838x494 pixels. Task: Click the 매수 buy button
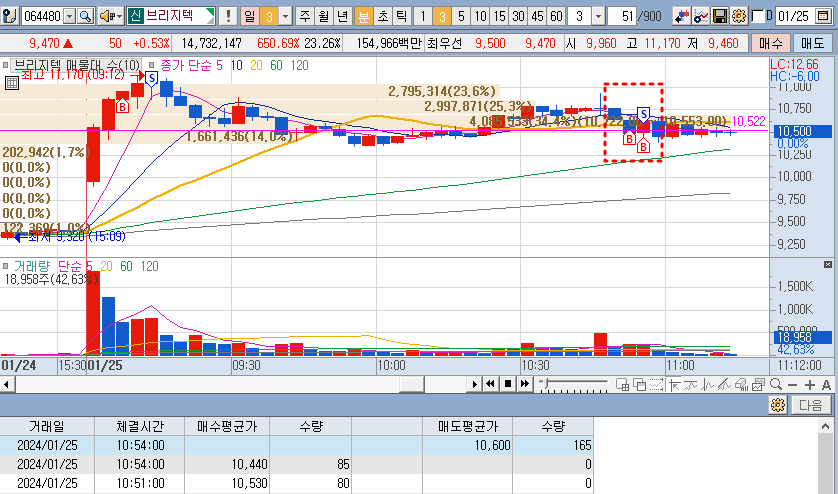point(771,43)
